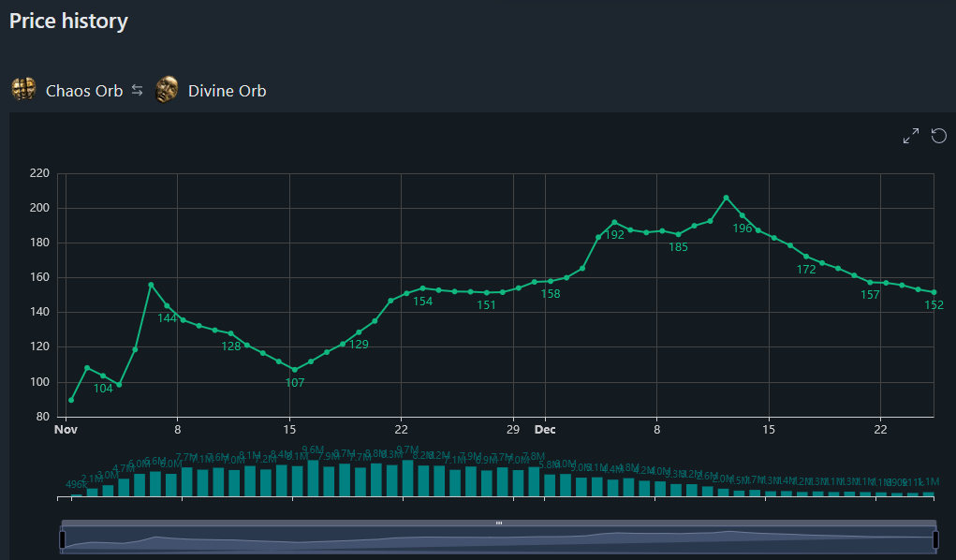Select the 206 peak data point

click(727, 198)
